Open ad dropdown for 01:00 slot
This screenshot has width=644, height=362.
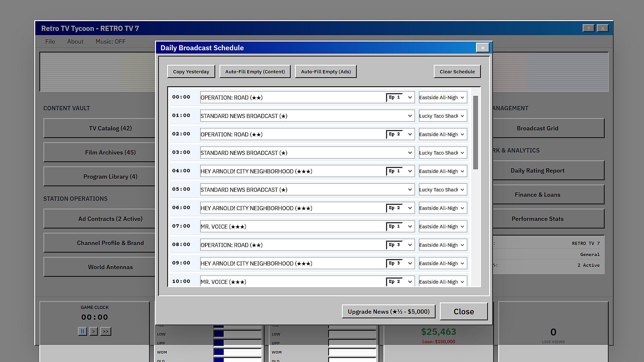(443, 116)
